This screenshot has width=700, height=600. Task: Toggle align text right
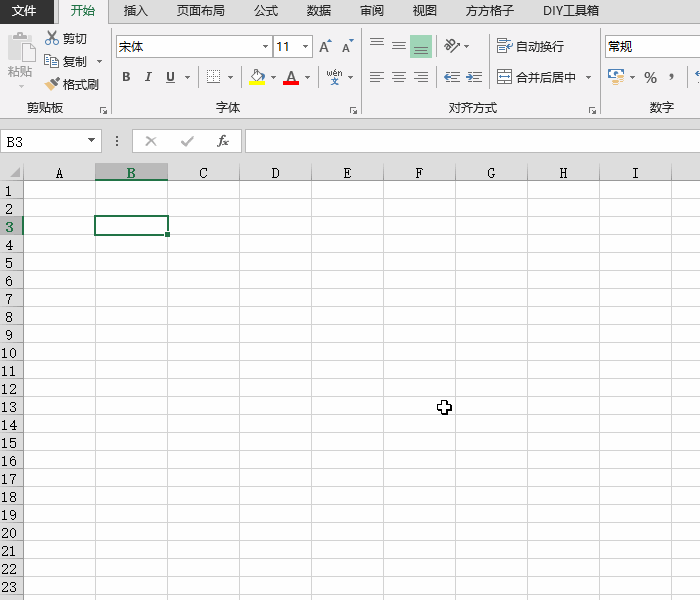click(421, 77)
